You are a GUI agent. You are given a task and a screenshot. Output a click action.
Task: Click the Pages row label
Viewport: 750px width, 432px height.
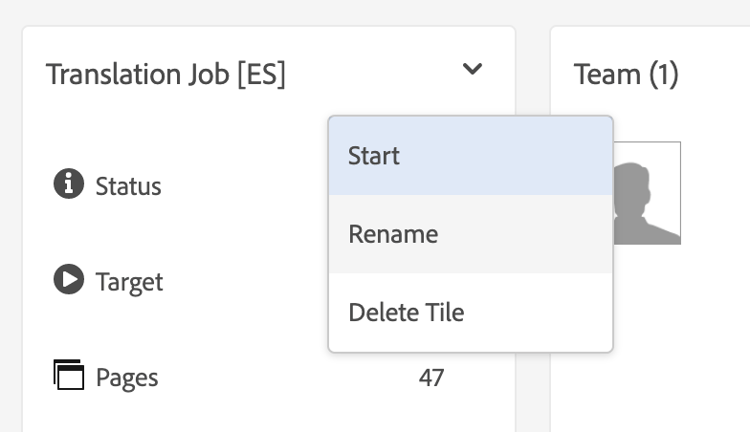coord(127,378)
